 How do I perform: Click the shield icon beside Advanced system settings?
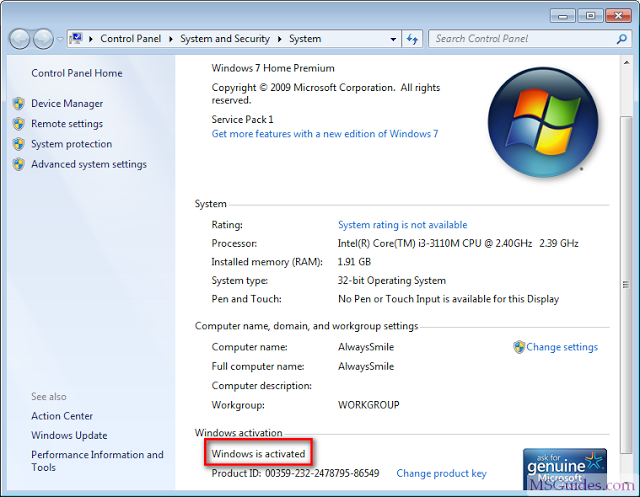click(x=18, y=164)
